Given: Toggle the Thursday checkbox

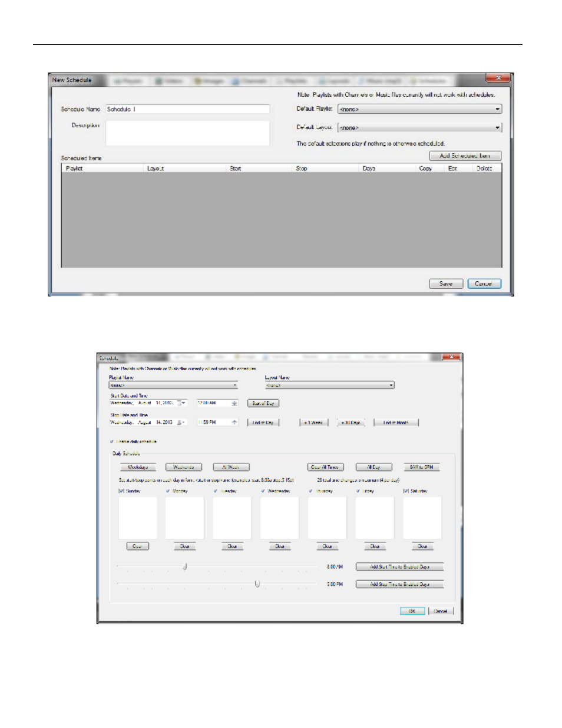Looking at the screenshot, I should click(310, 490).
